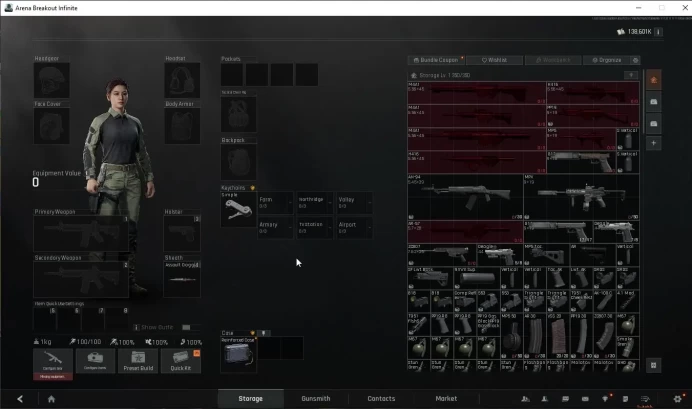Select the silver Deagle pistol in storage
The width and height of the screenshot is (692, 409).
[x=500, y=255]
